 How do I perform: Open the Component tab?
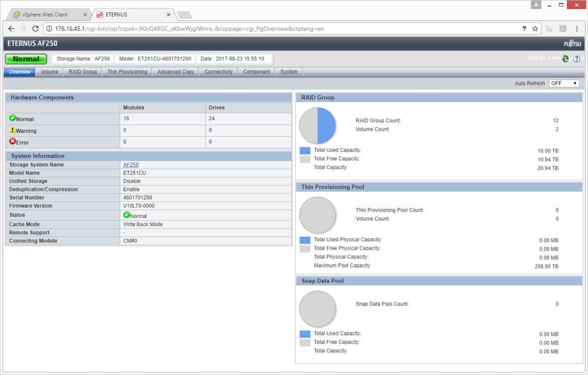(256, 71)
